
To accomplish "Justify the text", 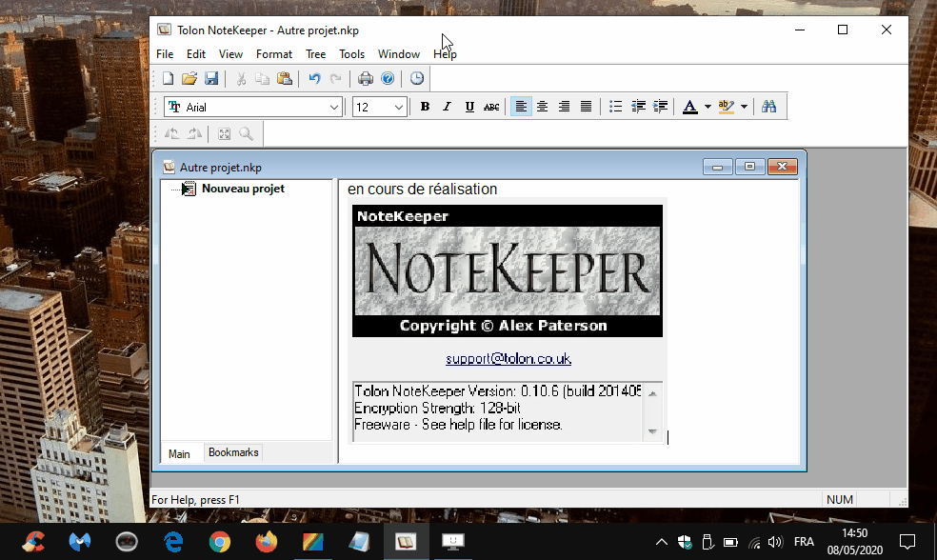I will (x=586, y=107).
